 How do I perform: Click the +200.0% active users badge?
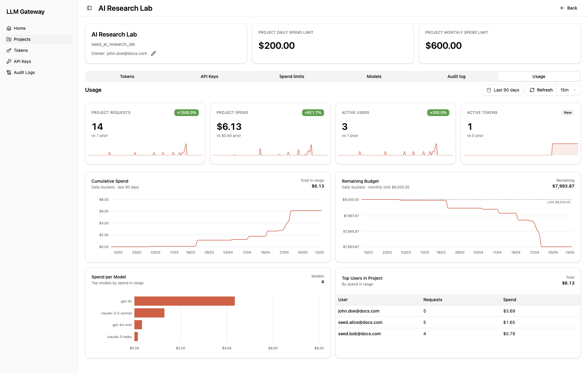438,113
